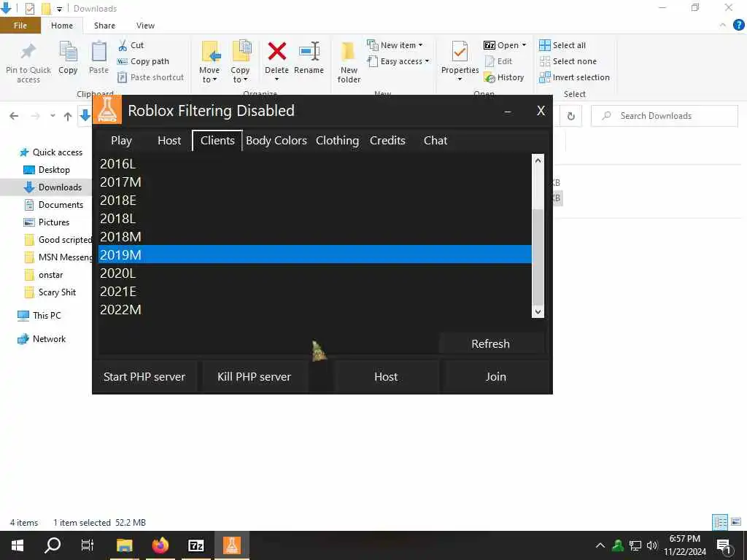
Task: Click Select none in the ribbon
Action: click(568, 61)
